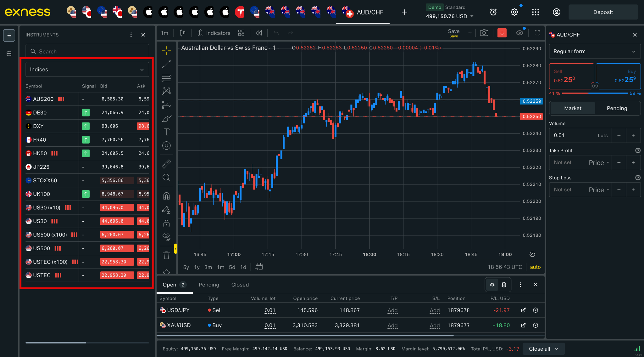Select the Text annotation tool
The image size is (644, 357).
(x=166, y=132)
